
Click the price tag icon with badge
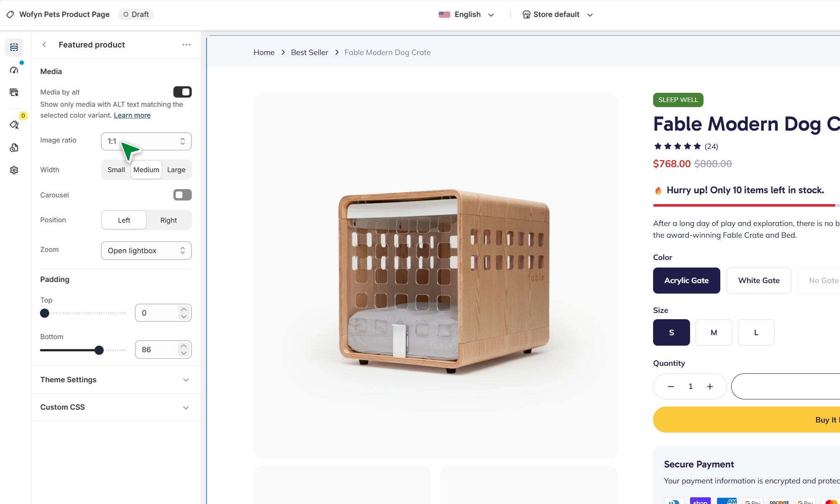coord(14,125)
